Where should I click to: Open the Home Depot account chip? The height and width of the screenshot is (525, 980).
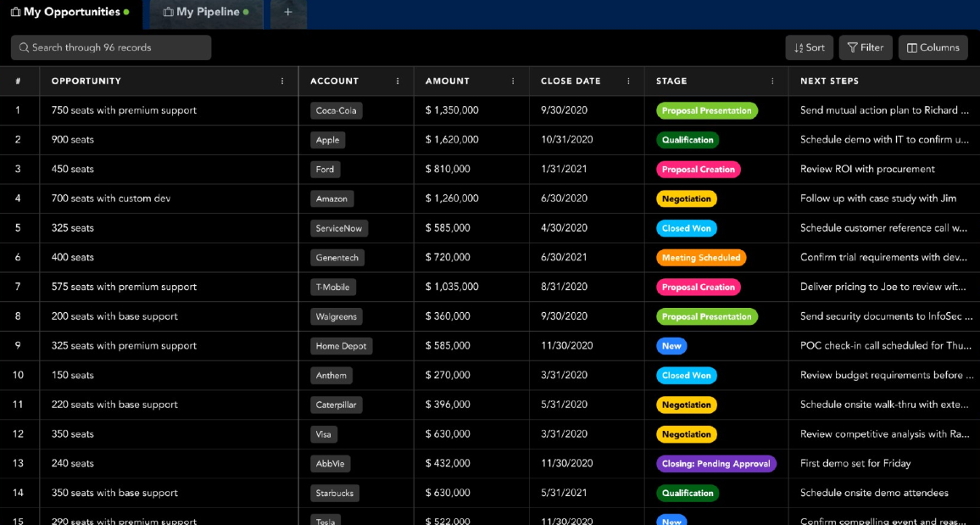(342, 346)
